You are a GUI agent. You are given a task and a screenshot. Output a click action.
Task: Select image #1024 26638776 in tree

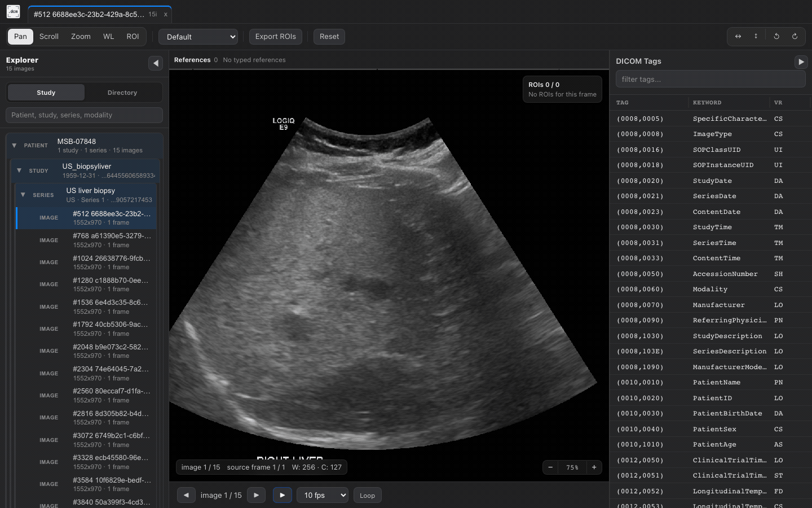86,262
